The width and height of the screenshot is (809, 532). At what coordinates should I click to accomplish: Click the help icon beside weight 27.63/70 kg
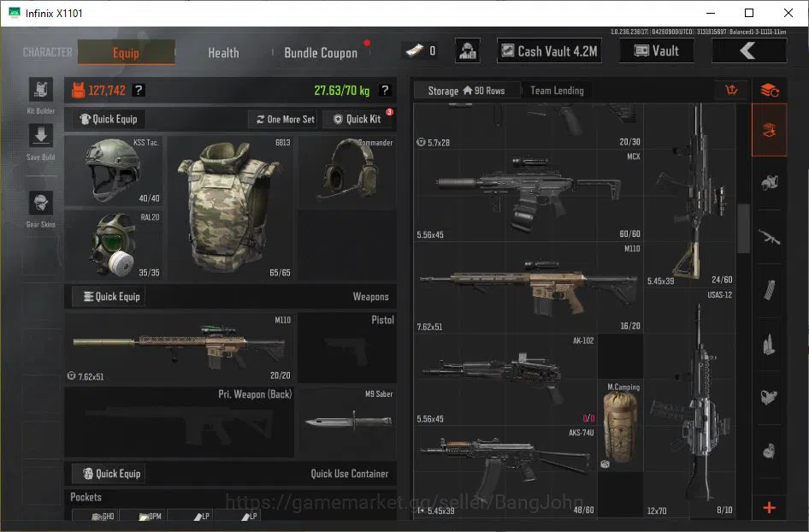tap(385, 91)
